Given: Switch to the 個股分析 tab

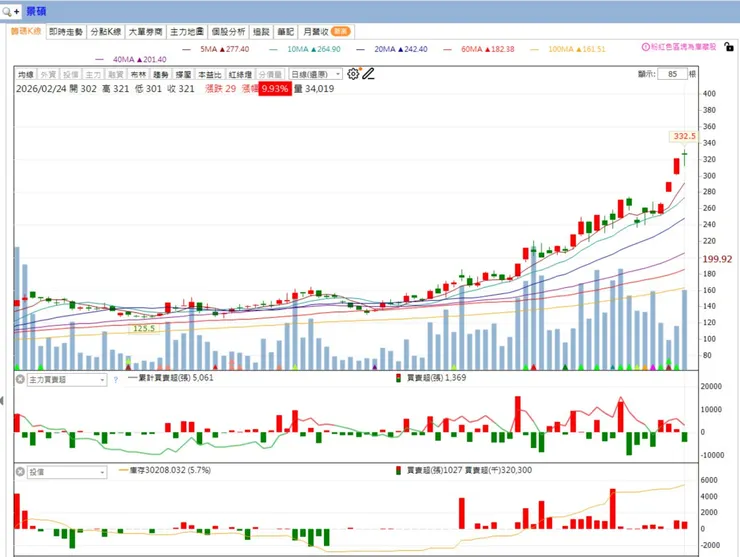Looking at the screenshot, I should [228, 32].
